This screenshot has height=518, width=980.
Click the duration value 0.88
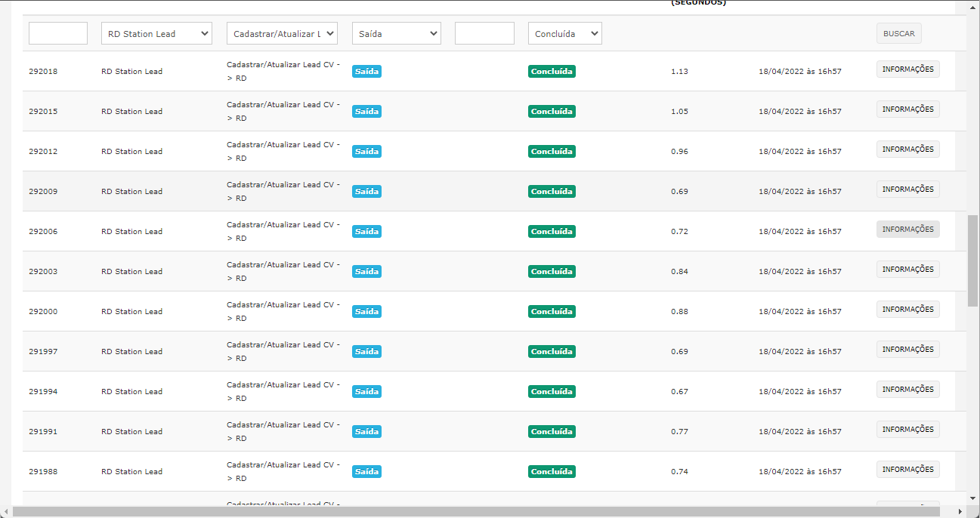(679, 312)
